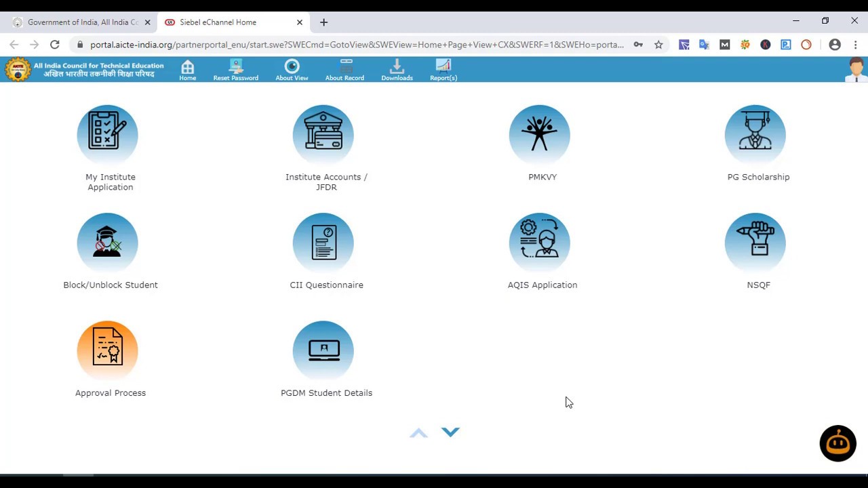This screenshot has width=868, height=488.
Task: Click the orange circle extension icon
Action: (x=806, y=45)
